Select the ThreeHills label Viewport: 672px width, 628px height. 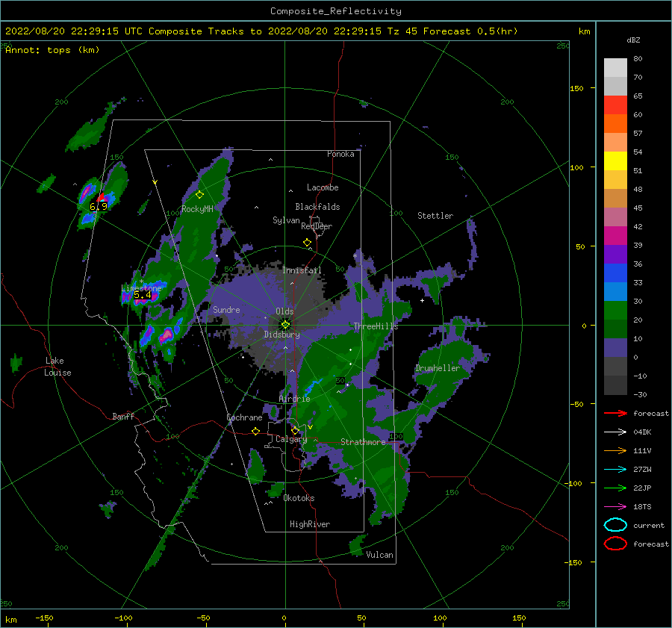376,326
